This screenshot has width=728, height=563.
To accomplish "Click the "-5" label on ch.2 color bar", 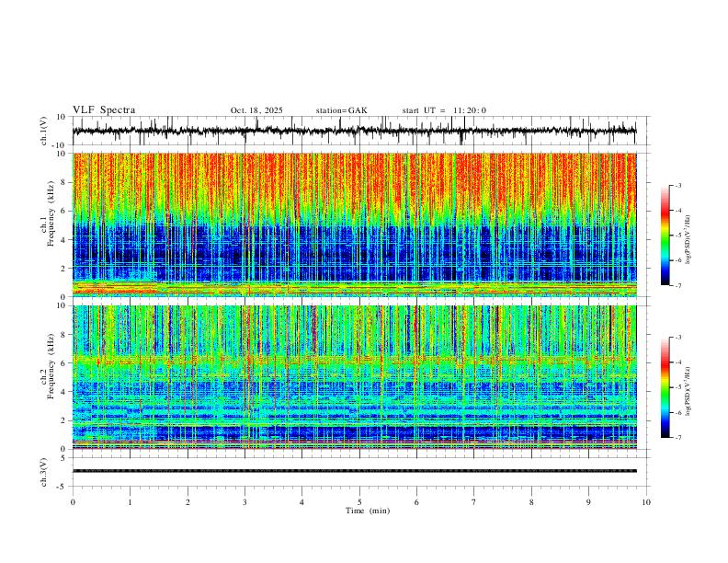I will tap(677, 387).
